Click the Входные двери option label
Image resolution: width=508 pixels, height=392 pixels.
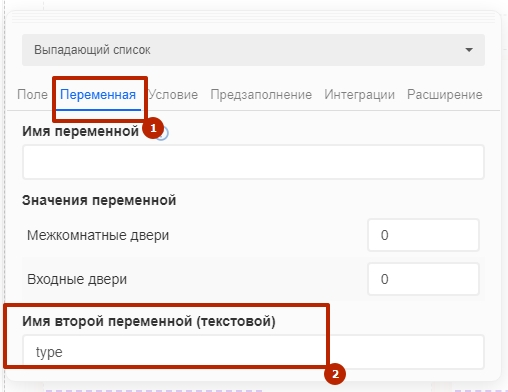(77, 279)
